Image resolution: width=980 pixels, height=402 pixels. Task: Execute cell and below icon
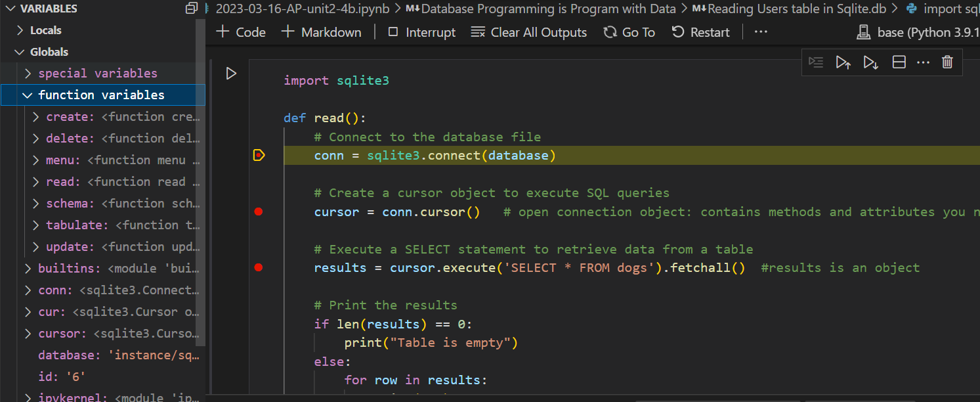tap(871, 62)
